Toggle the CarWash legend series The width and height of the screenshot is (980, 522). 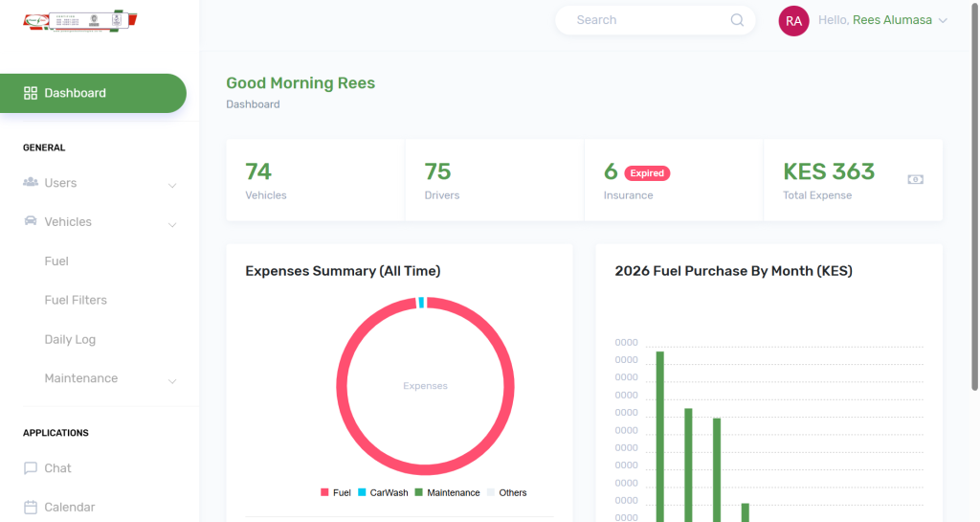click(383, 492)
